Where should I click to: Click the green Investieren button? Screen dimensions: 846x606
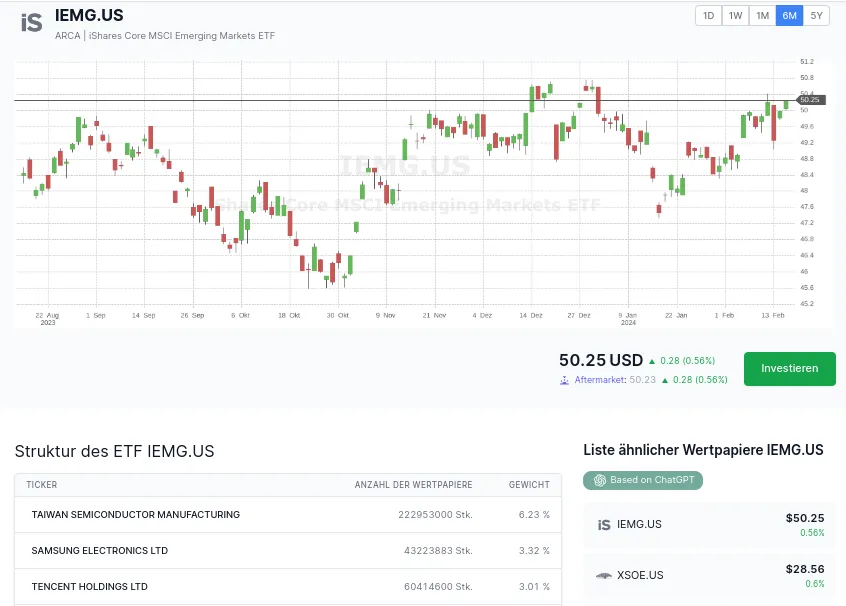click(x=789, y=368)
